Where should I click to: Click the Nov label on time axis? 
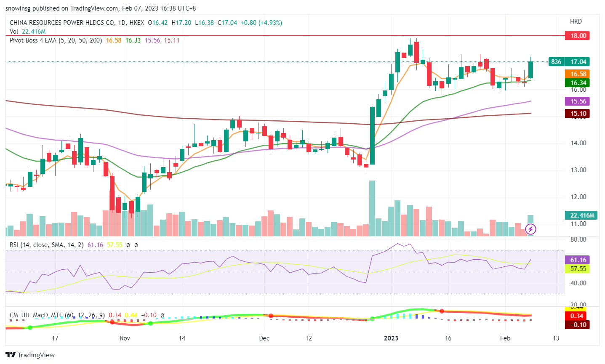click(125, 338)
